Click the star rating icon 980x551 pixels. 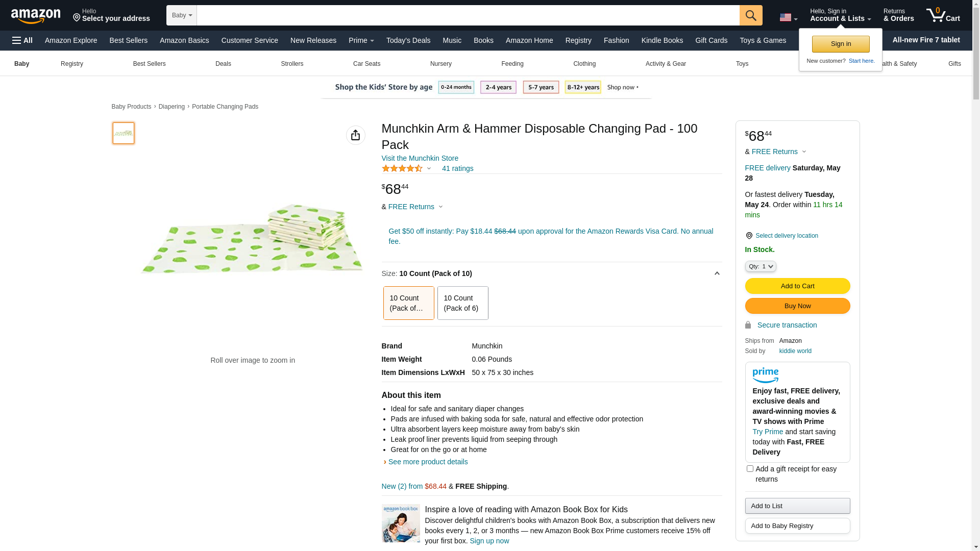click(x=402, y=168)
